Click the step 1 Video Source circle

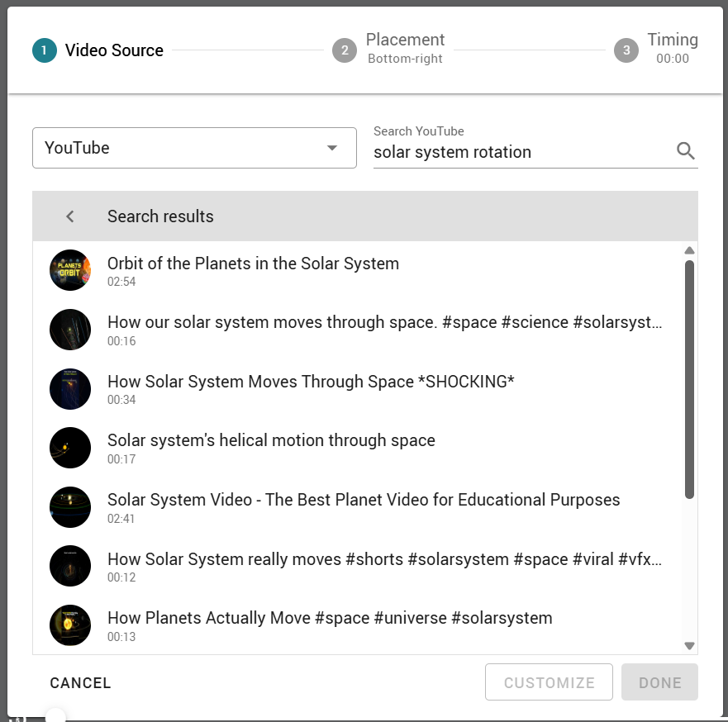click(45, 50)
